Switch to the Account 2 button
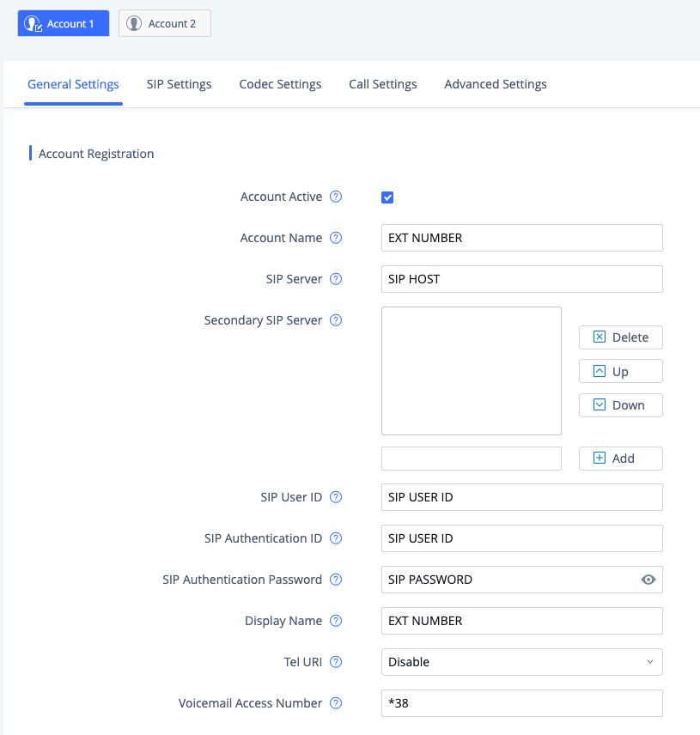 pos(165,23)
